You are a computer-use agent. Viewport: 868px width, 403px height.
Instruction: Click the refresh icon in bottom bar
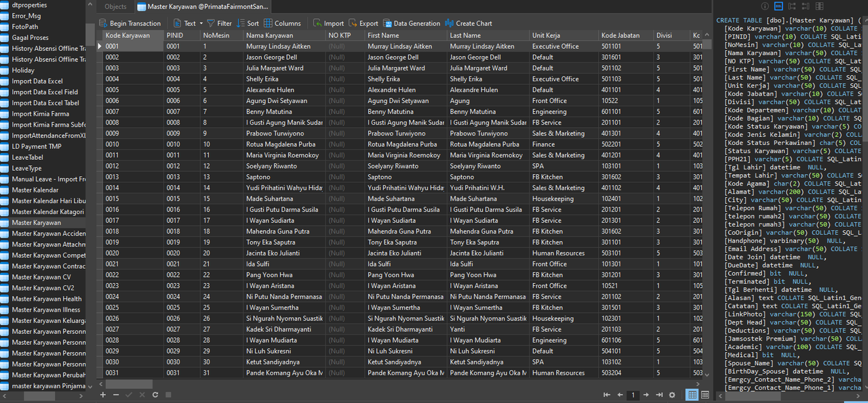[x=155, y=394]
